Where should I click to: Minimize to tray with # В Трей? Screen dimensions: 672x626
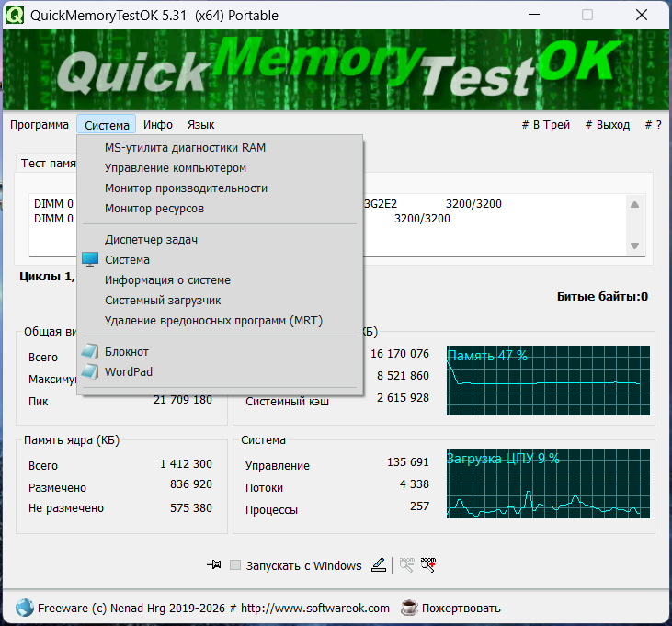point(545,125)
